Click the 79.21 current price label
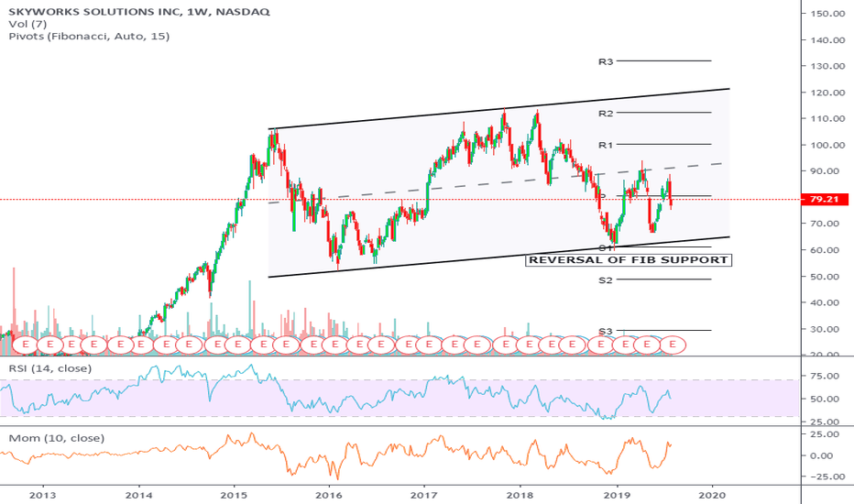 tap(825, 200)
